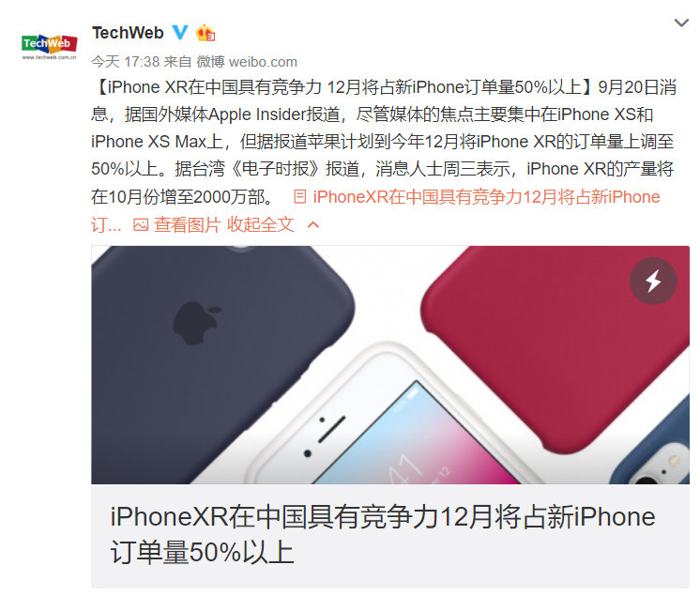Click the truncated 订... link continuation
This screenshot has height=596, width=700.
pos(106,224)
